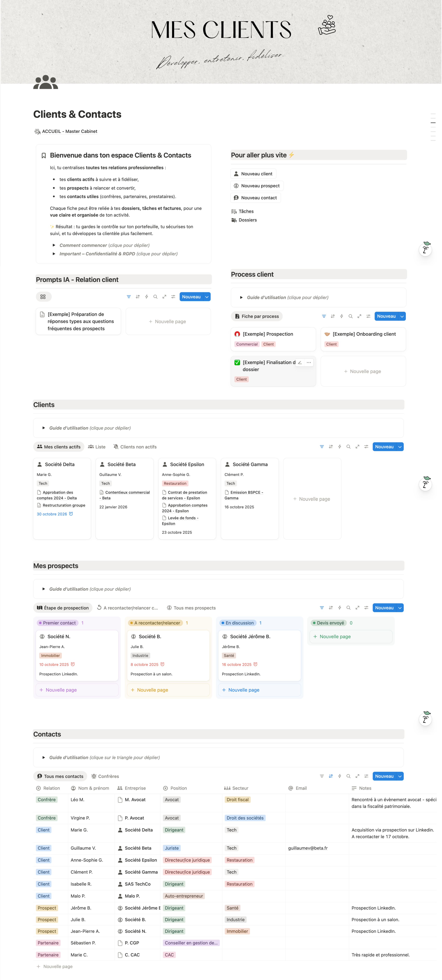Click magnet icon on Prospection card
Viewport: 442px width, 980px height.
(237, 334)
